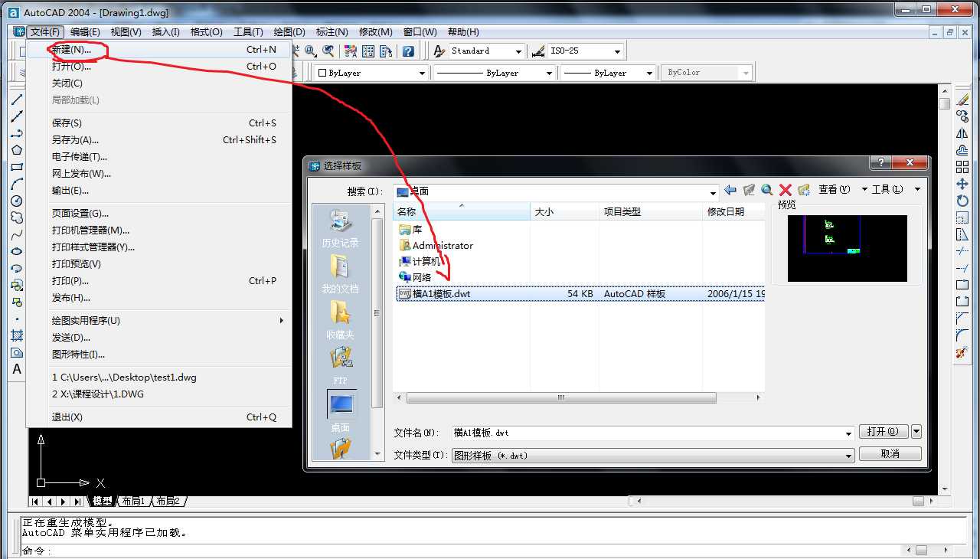Select the Erase modify tool
The width and height of the screenshot is (980, 559).
(962, 100)
